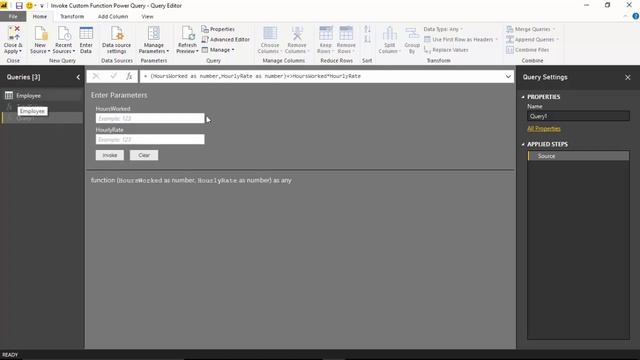640x360 pixels.
Task: Click the query Name field
Action: tap(578, 116)
